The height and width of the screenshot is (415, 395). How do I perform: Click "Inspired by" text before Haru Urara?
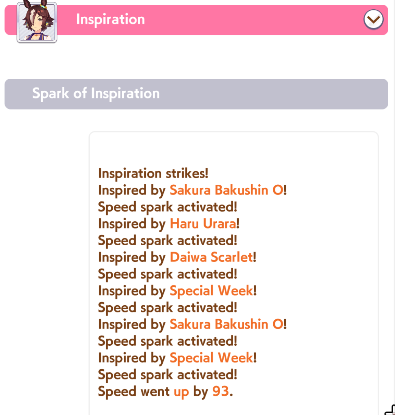132,224
